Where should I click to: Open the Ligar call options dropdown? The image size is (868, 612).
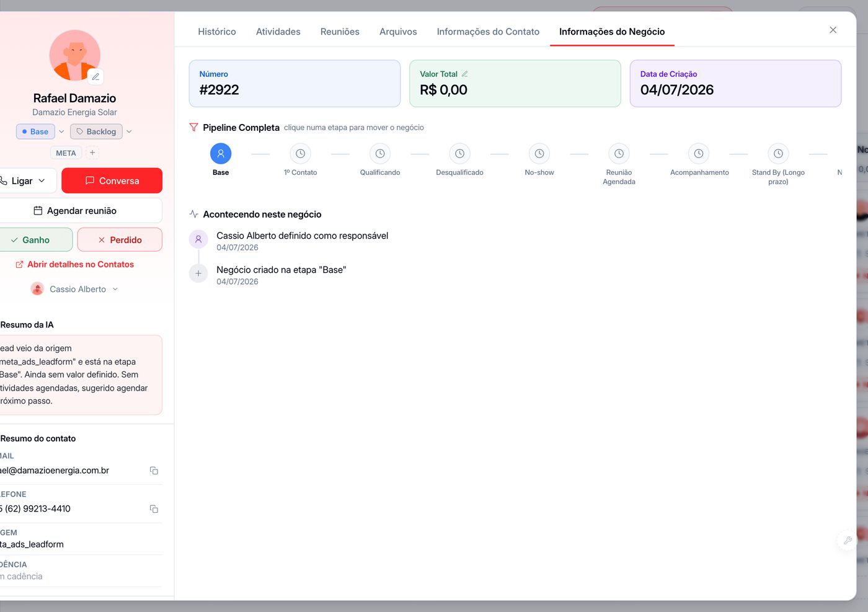click(x=26, y=180)
